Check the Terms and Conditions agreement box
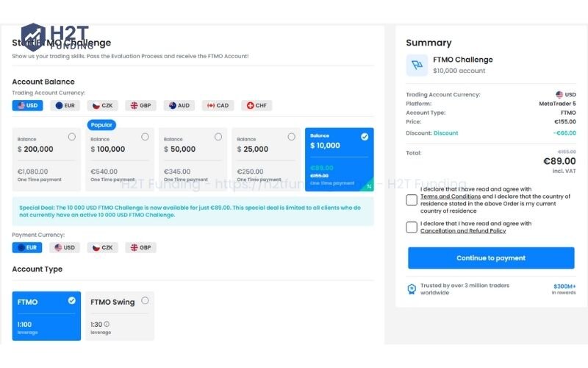 pyautogui.click(x=412, y=200)
